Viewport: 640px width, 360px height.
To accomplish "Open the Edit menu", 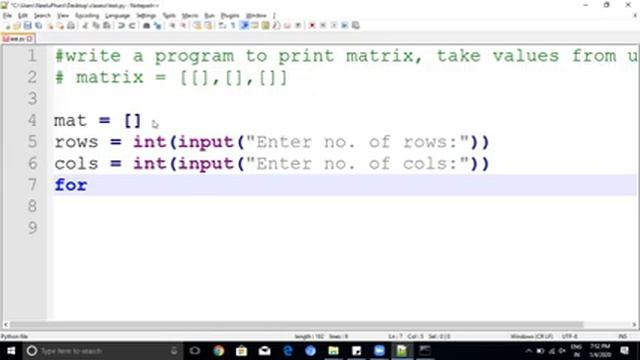I will click(23, 16).
